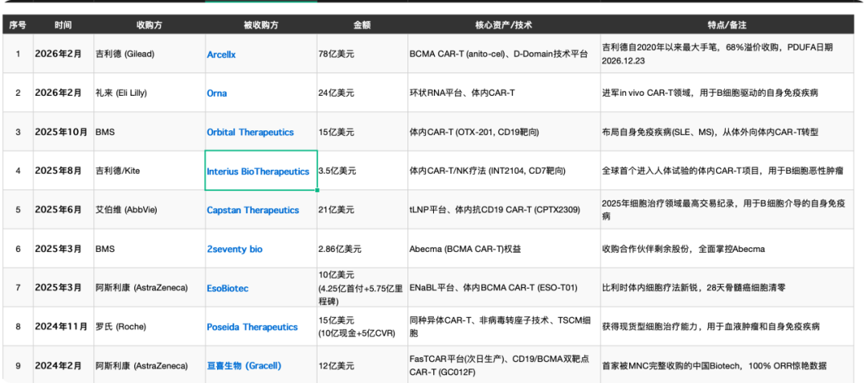Screen dimensions: 868x383
Task: Follow the Orbital Therapeutics link
Action: point(250,132)
